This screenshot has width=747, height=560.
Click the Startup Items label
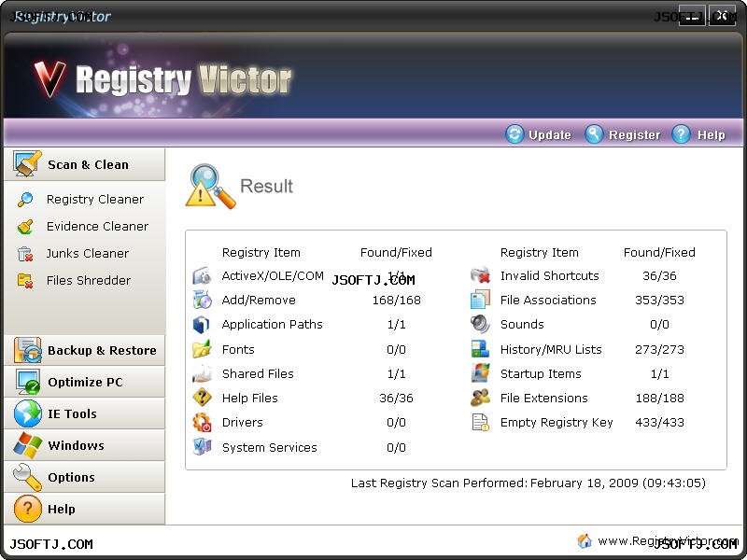click(541, 374)
